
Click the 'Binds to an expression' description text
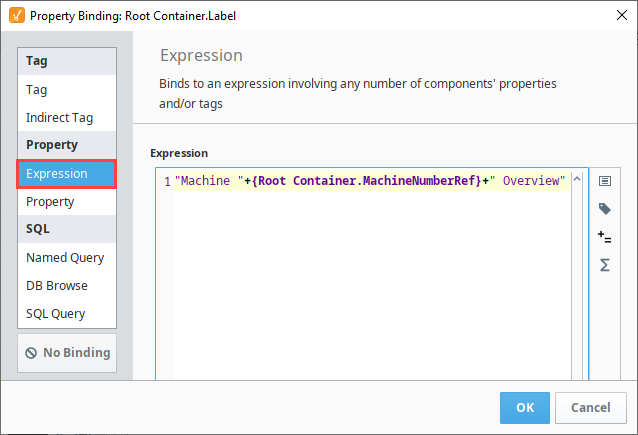click(x=358, y=94)
